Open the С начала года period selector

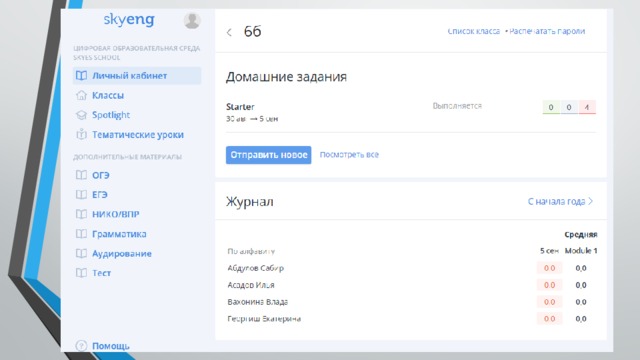click(560, 201)
